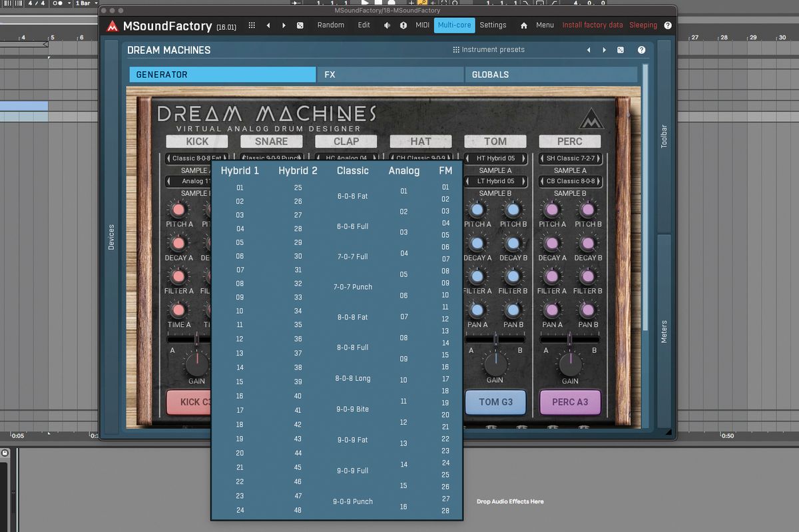Click the MIDI settings item in the toolbar
Image resolution: width=799 pixels, height=532 pixels.
[422, 25]
